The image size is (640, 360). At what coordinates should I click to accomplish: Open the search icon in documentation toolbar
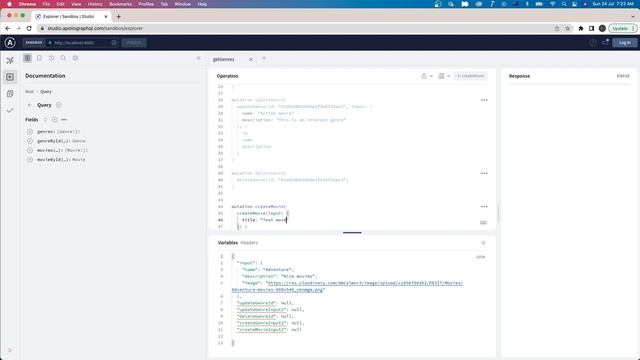[63, 58]
